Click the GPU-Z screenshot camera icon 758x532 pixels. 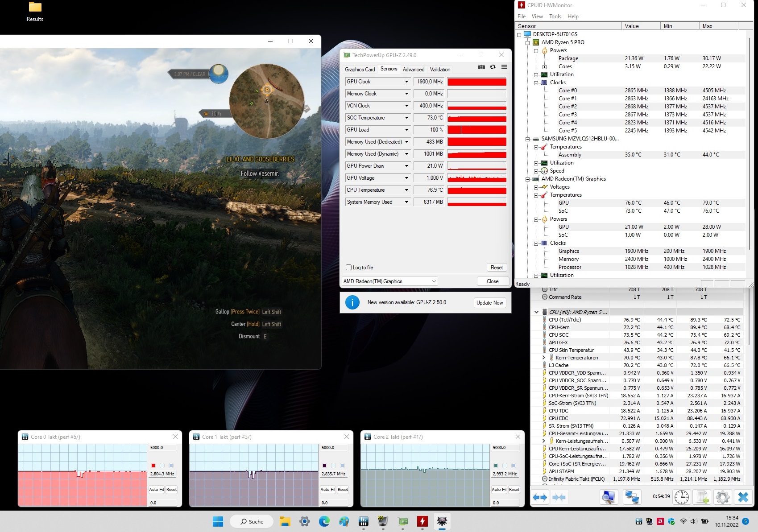[x=481, y=67]
